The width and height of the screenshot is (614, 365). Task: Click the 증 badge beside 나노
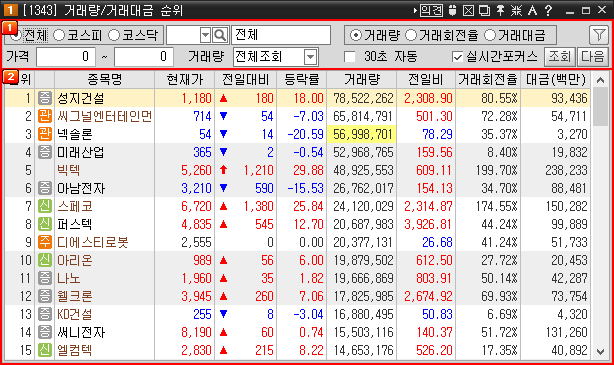(x=45, y=278)
